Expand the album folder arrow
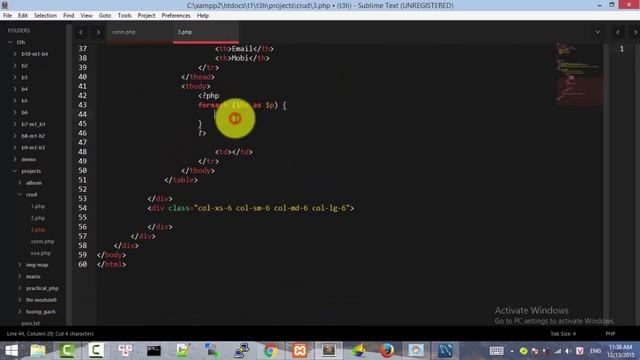 (x=19, y=183)
